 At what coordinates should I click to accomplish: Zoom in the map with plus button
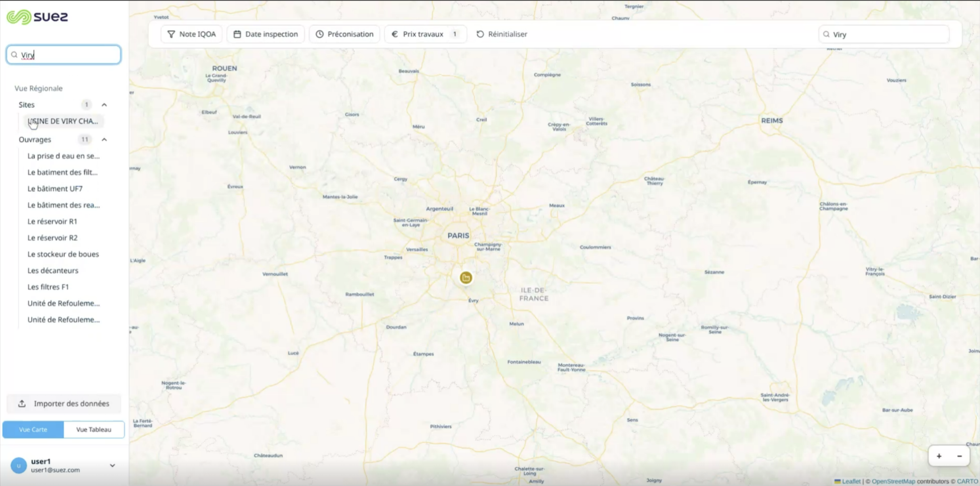click(x=939, y=456)
